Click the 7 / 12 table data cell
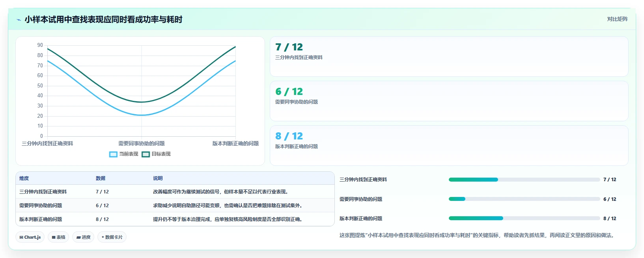 pos(102,192)
